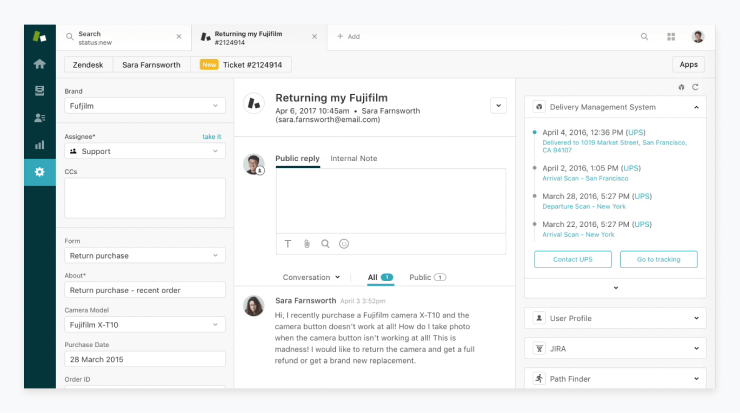Click the take it link
The width and height of the screenshot is (740, 413).
pos(211,136)
